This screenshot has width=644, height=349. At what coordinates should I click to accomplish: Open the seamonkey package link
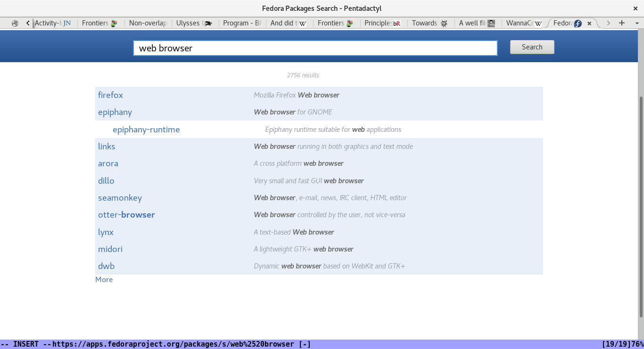120,198
